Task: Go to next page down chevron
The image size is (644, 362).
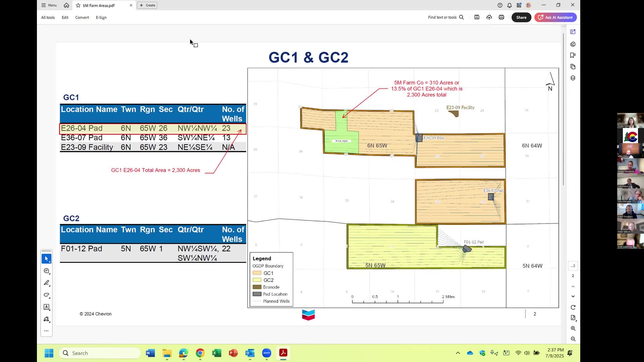Action: [x=573, y=296]
